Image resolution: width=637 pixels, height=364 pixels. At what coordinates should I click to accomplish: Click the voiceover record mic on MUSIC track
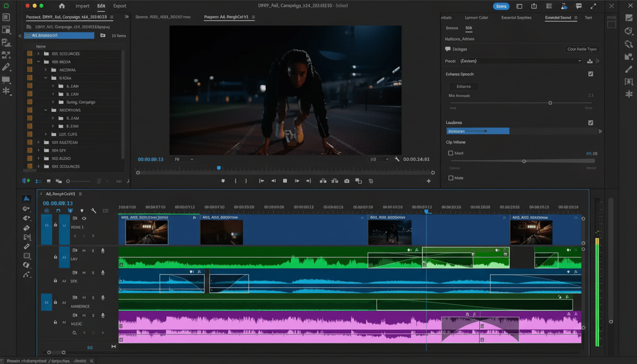103,315
